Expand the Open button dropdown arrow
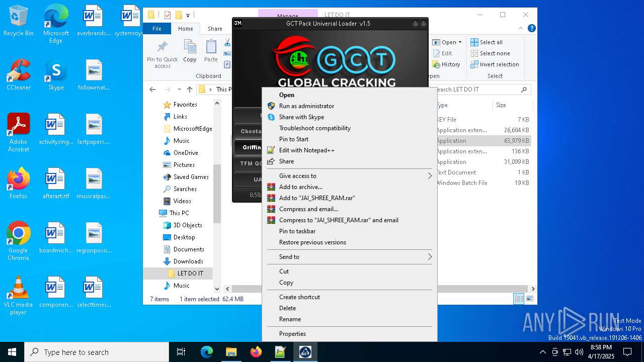Image resolution: width=644 pixels, height=362 pixels. point(460,42)
